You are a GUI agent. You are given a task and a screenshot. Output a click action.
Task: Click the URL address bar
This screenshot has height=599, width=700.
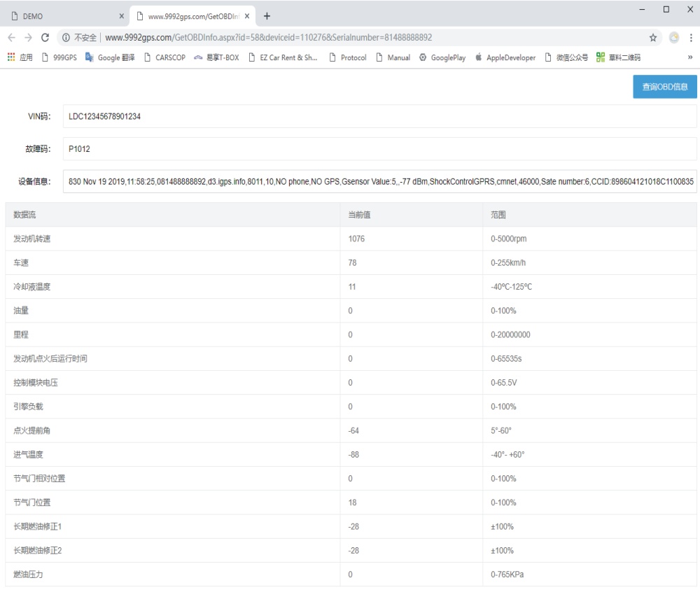(x=359, y=38)
